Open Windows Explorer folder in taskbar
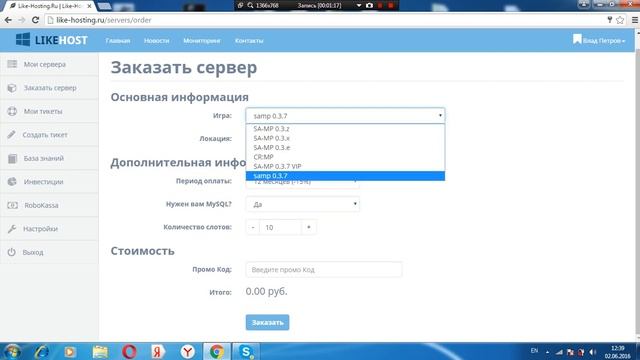Screen dimensions: 640x360 [100, 351]
